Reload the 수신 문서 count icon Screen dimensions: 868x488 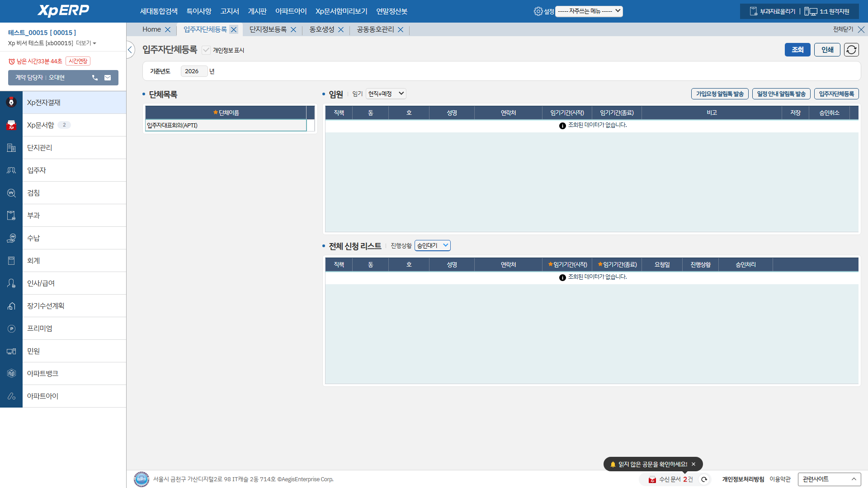pos(704,479)
